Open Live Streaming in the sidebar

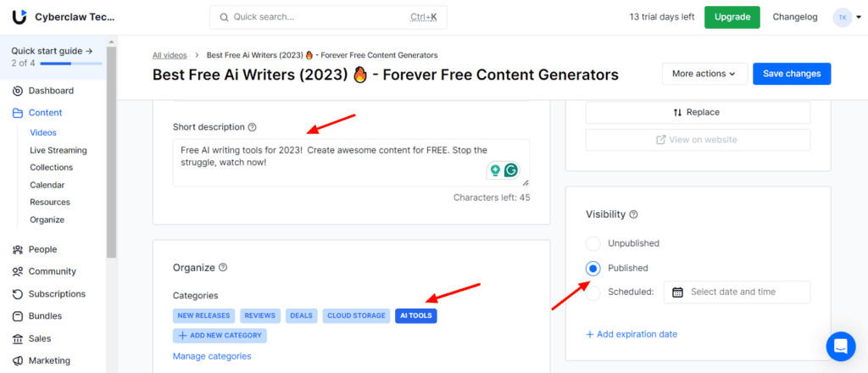(x=58, y=151)
